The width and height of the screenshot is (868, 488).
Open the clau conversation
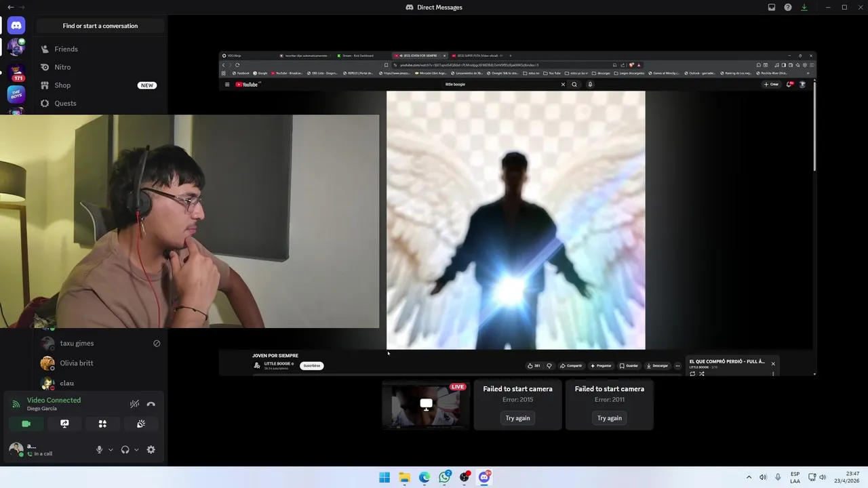click(100, 383)
